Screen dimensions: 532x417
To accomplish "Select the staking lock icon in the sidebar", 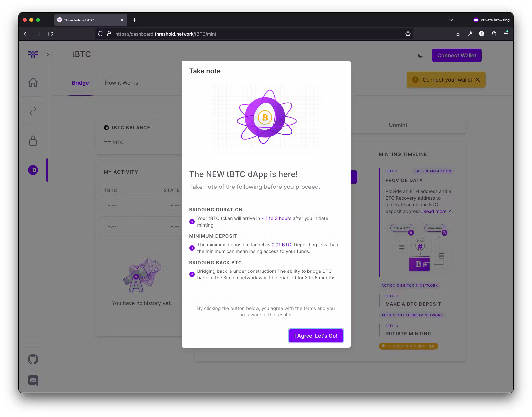I will pos(33,141).
